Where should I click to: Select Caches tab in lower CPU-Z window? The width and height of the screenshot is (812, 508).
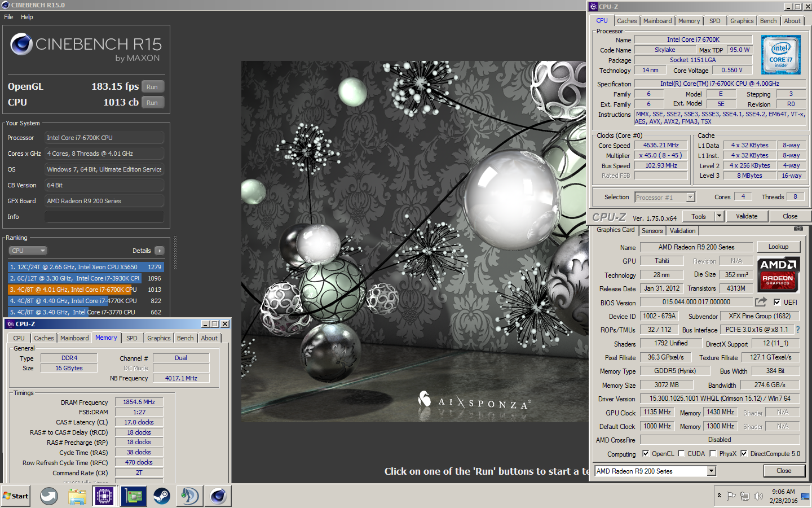(43, 338)
